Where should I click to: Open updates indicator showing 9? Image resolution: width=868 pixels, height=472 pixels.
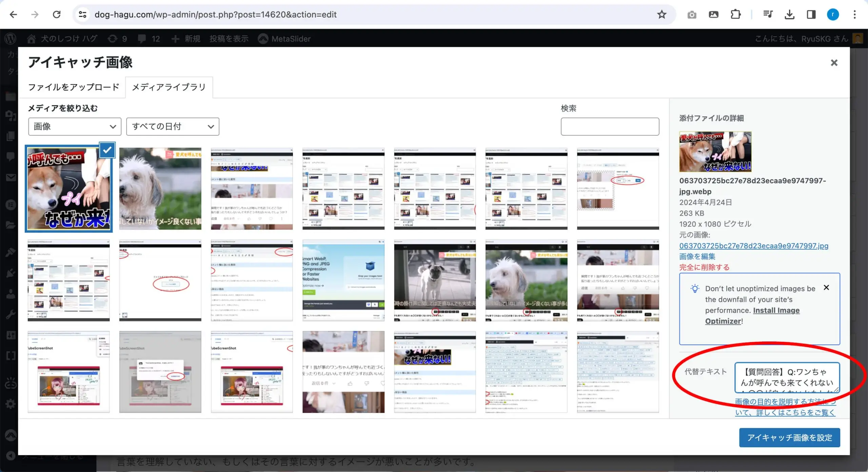point(117,39)
